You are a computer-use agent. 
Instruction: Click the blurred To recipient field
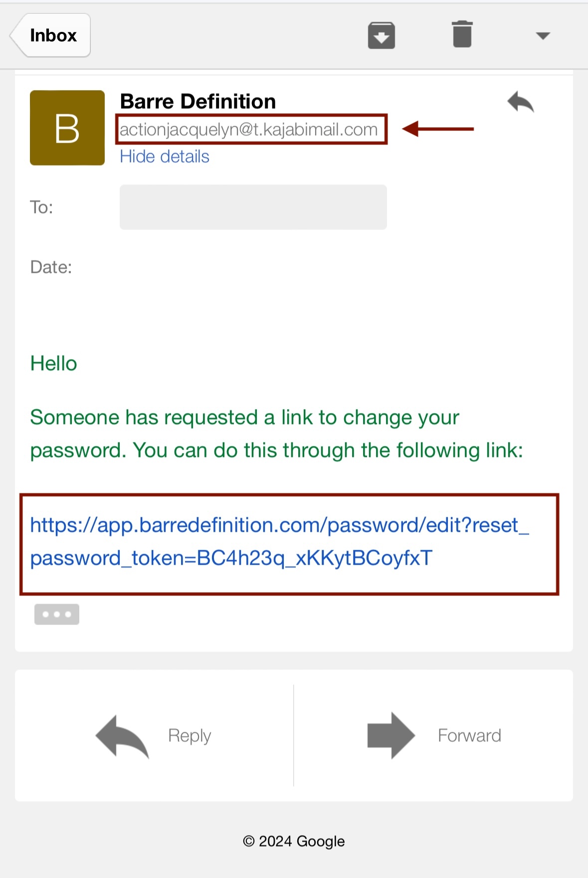[x=253, y=207]
